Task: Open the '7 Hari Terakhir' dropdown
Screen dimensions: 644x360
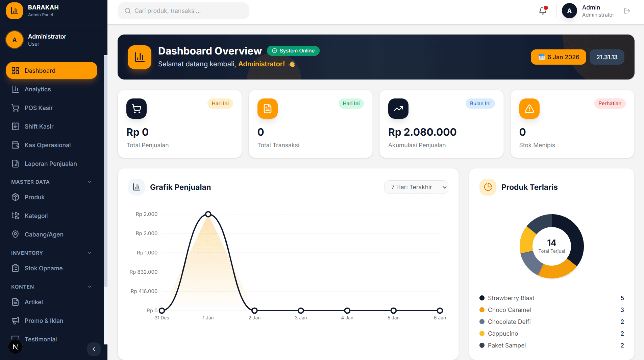Action: click(416, 187)
